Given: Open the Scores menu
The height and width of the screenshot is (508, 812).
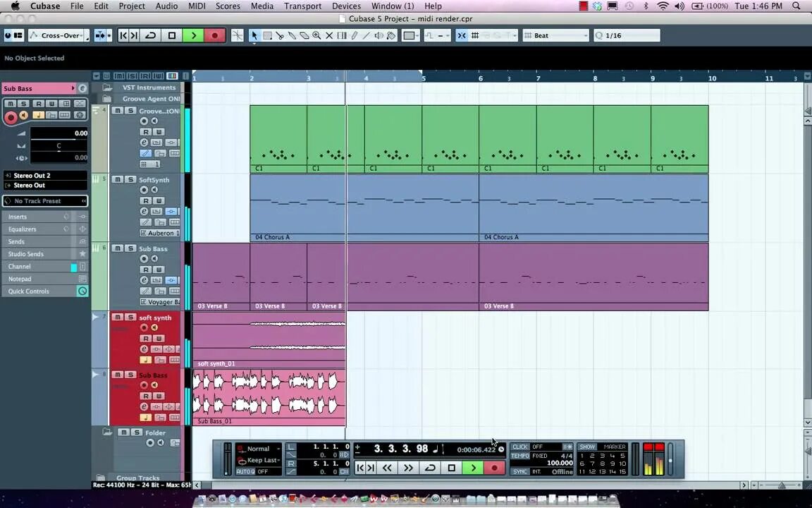Looking at the screenshot, I should [x=228, y=6].
